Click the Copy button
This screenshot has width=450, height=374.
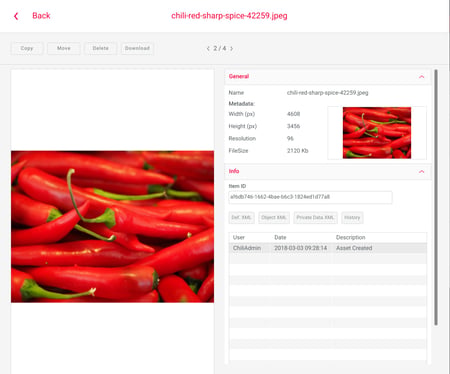27,48
